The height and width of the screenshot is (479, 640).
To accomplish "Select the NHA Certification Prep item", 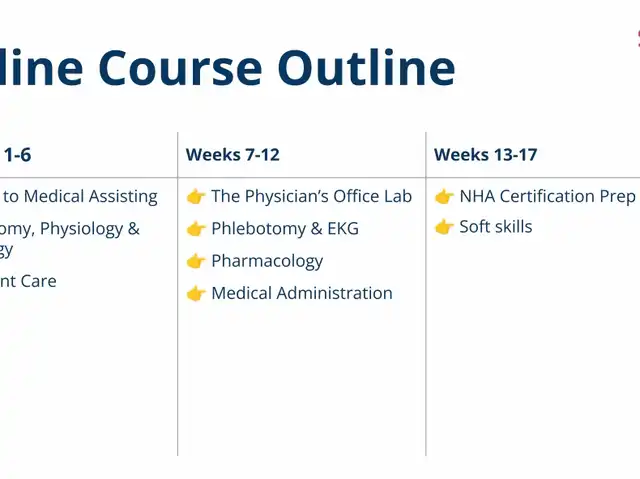I will pos(547,197).
